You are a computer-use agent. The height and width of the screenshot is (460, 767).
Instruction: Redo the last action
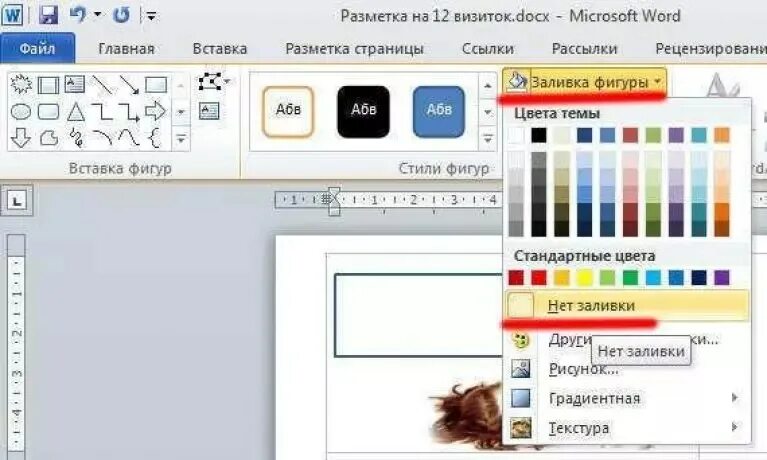121,15
